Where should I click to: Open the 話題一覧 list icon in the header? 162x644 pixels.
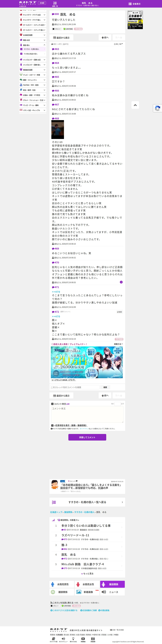click(55, 4)
